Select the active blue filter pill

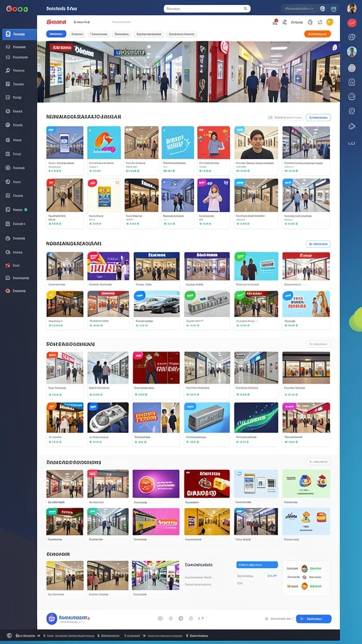tap(56, 34)
